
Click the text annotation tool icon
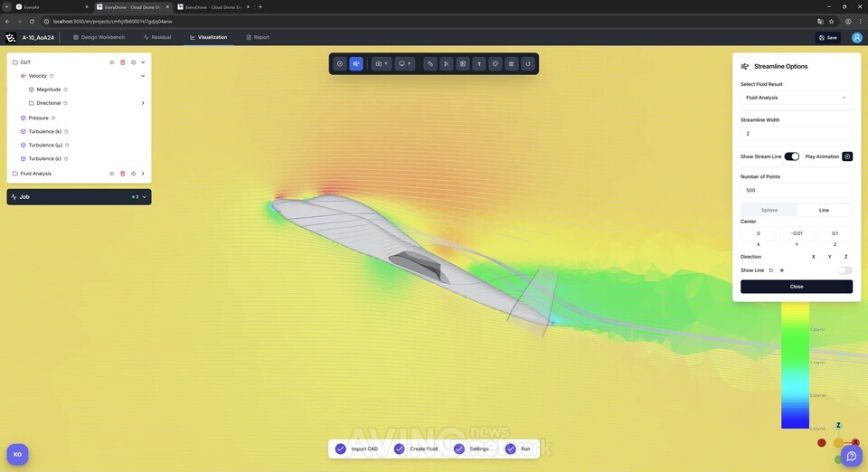(x=479, y=63)
